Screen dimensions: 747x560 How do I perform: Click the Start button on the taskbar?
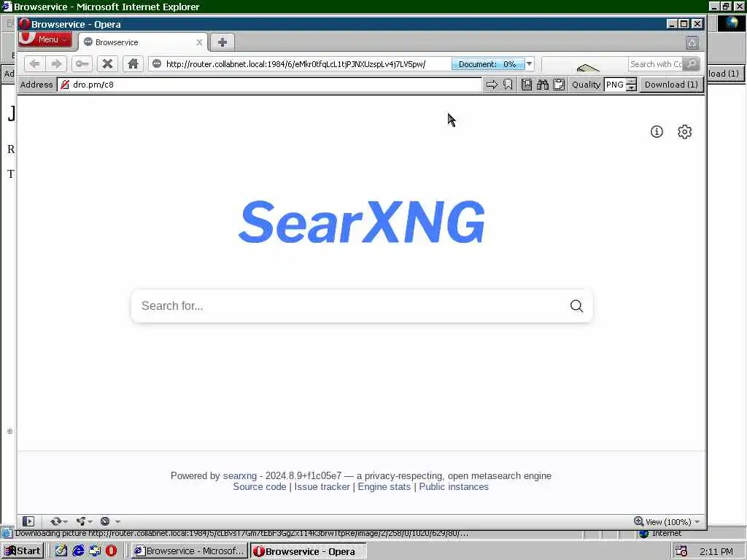tap(23, 551)
